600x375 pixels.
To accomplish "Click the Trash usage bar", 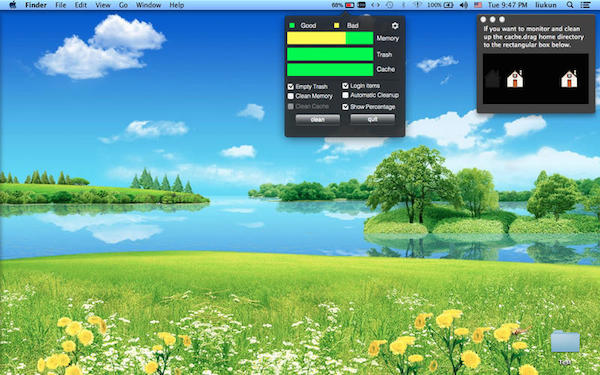I will [330, 54].
